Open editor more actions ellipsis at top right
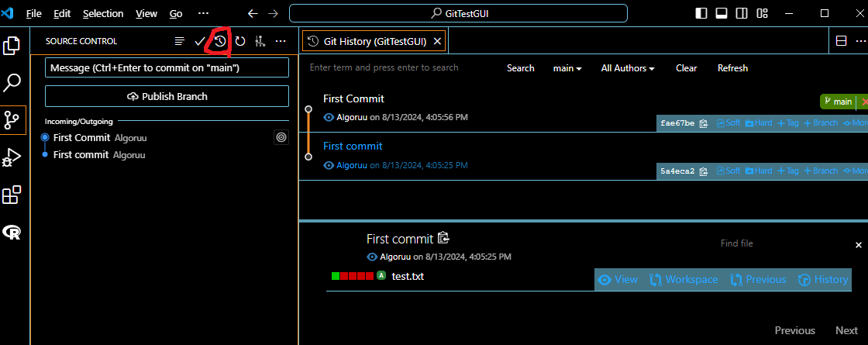 tap(861, 41)
